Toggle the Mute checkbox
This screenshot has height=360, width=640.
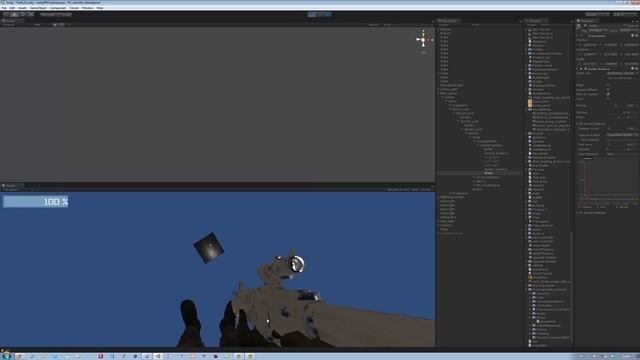click(608, 85)
